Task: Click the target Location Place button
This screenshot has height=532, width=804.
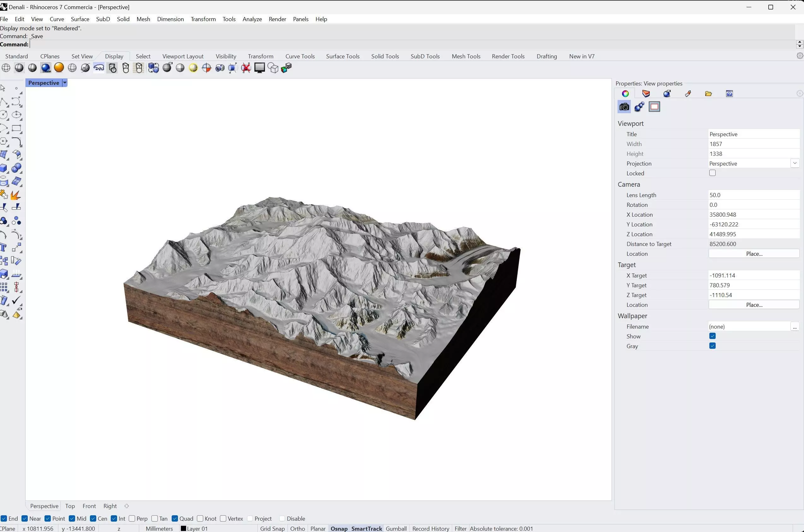Action: (754, 305)
